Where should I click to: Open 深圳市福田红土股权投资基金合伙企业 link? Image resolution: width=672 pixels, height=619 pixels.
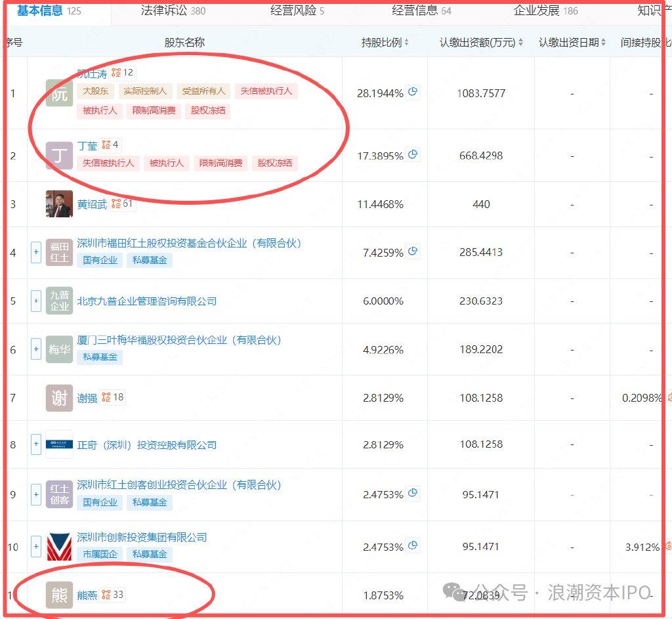point(189,244)
